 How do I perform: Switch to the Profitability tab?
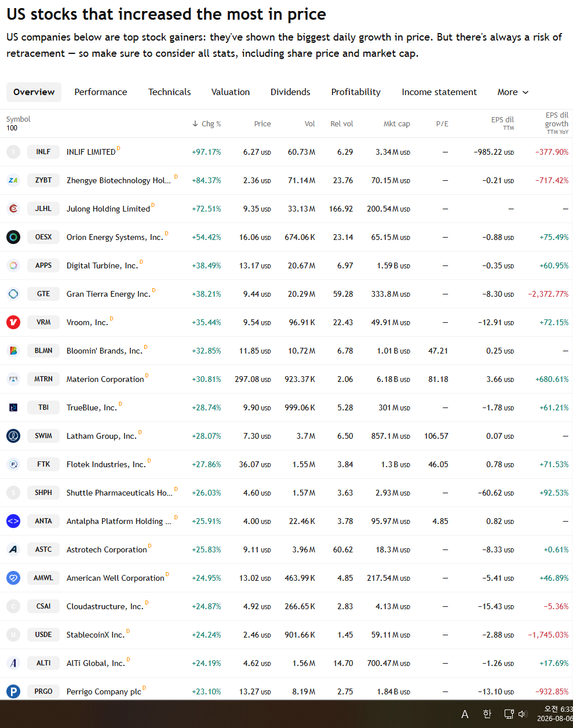point(356,92)
